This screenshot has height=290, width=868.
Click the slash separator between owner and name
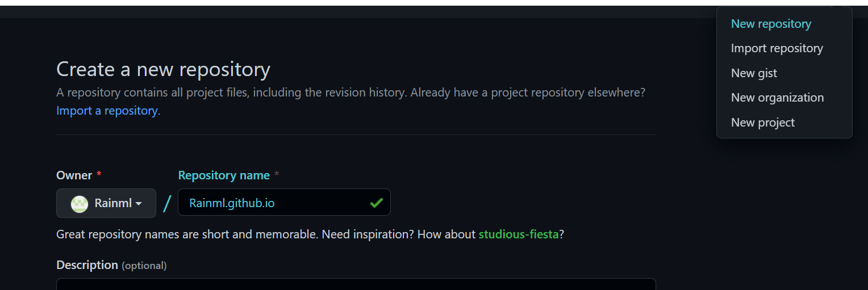[x=167, y=203]
